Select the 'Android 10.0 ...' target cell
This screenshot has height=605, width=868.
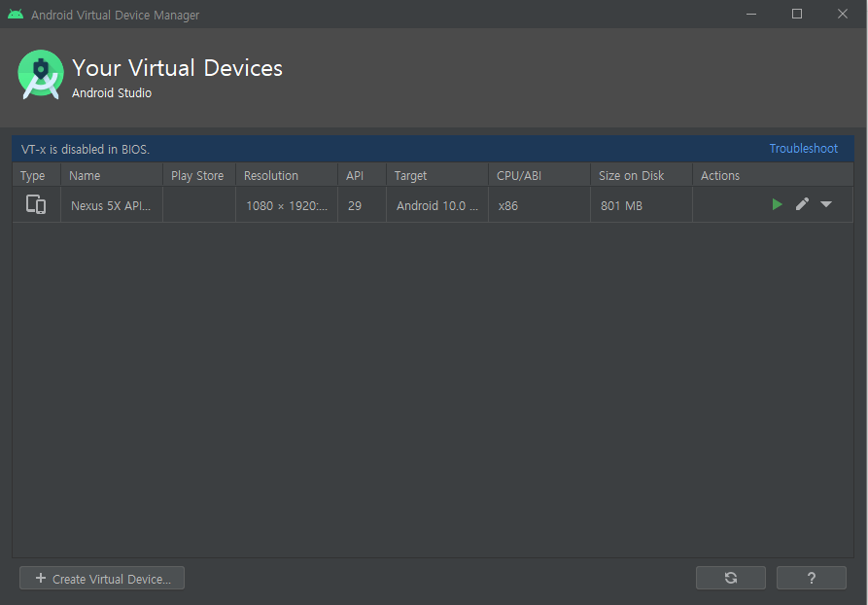[437, 205]
